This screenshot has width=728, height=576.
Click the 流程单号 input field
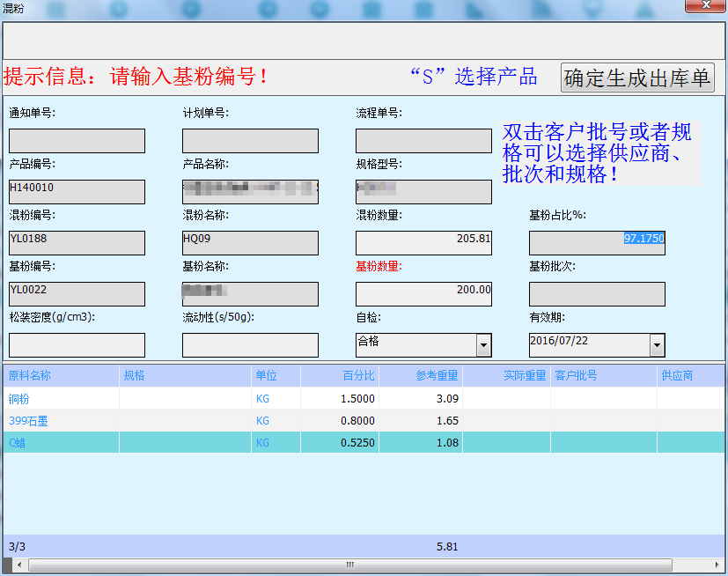click(423, 141)
